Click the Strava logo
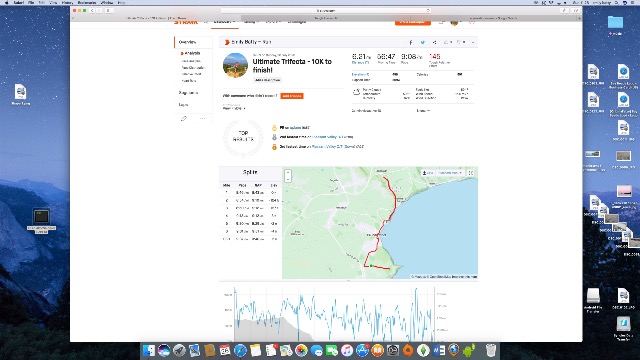This screenshot has height=360, width=640. 186,22
